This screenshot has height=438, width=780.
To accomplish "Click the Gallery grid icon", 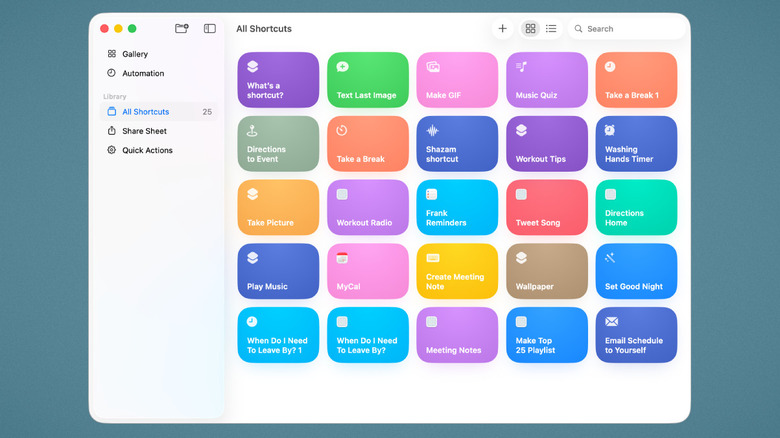I will [111, 54].
